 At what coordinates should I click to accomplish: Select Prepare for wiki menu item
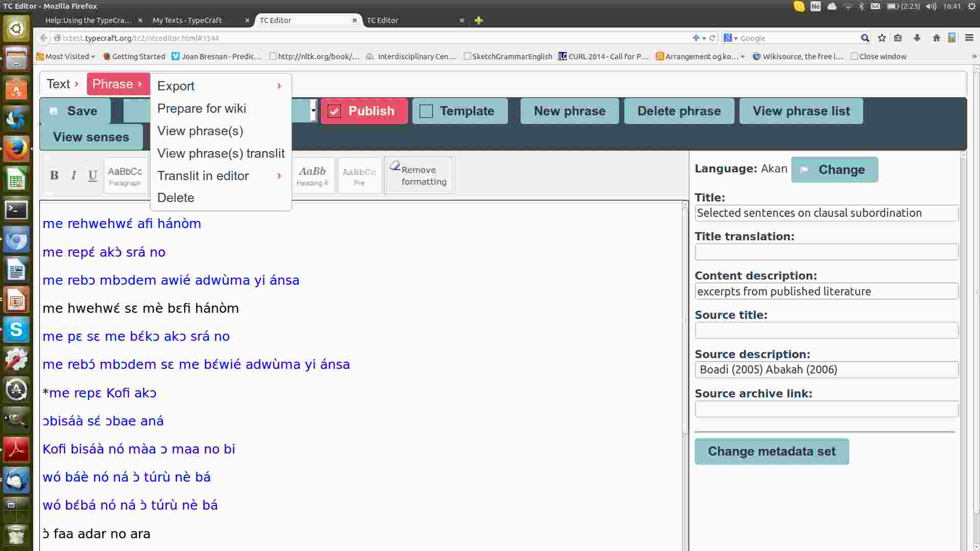pyautogui.click(x=220, y=108)
